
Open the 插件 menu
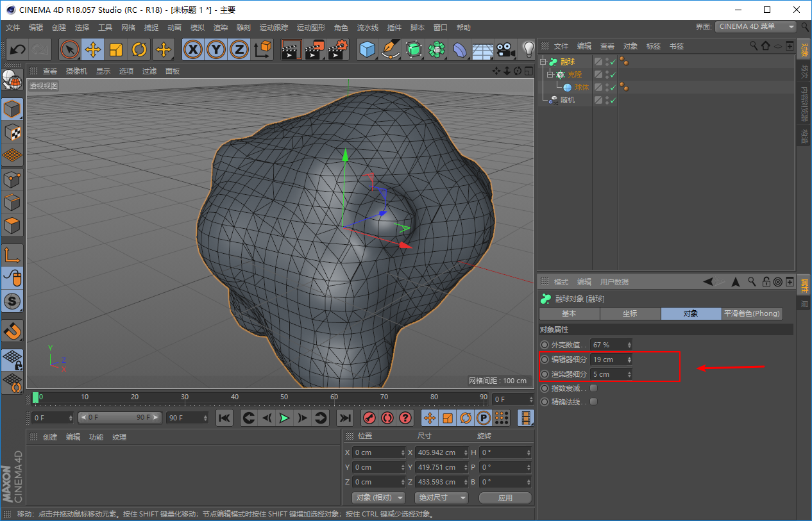click(394, 28)
